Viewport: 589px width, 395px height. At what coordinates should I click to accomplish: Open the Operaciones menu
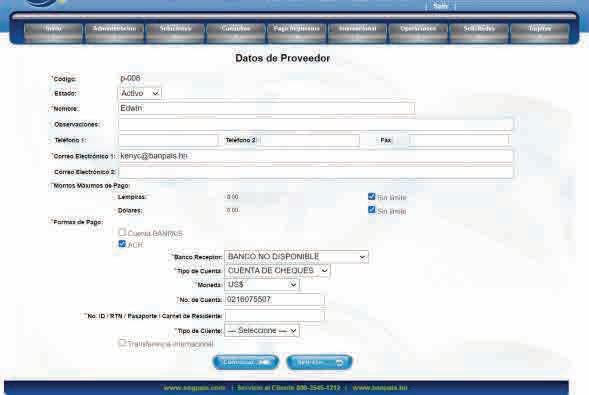[x=418, y=33]
